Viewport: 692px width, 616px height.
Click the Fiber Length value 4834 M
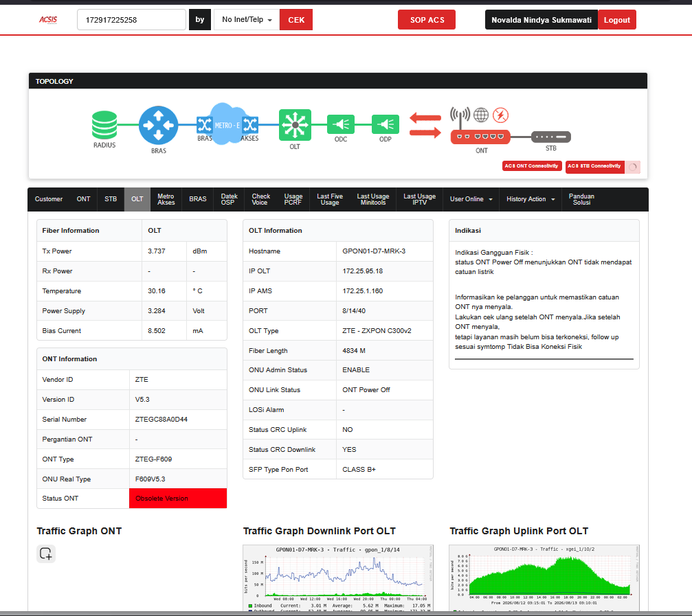(x=353, y=350)
